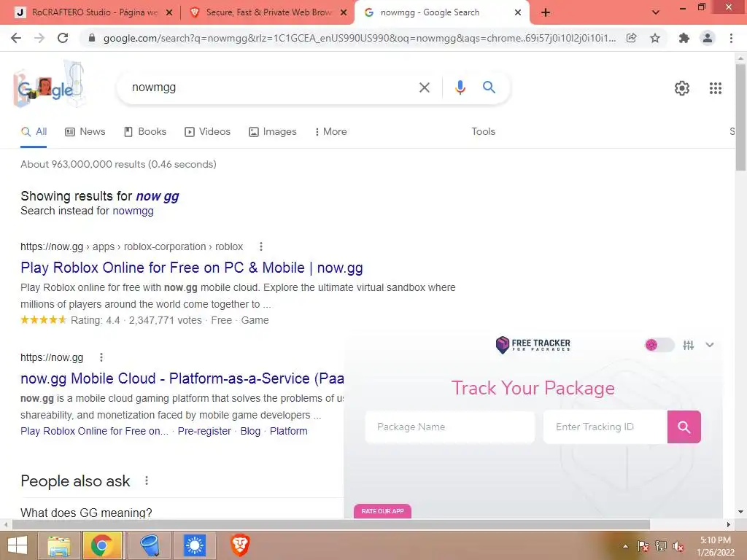Open the Platform sitelink

coord(288,431)
